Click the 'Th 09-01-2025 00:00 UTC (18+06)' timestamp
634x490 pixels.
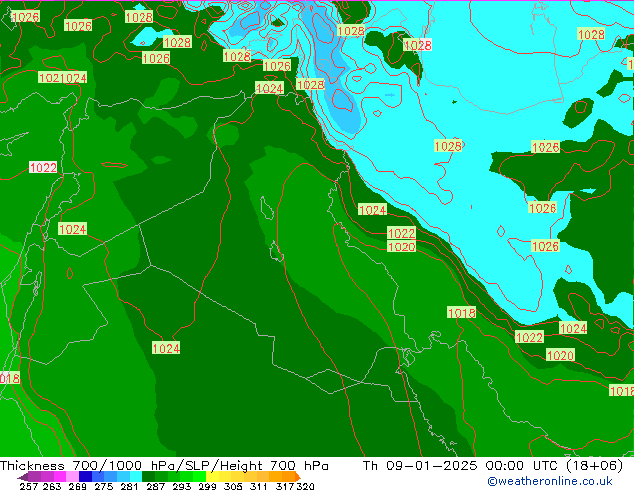(493, 466)
